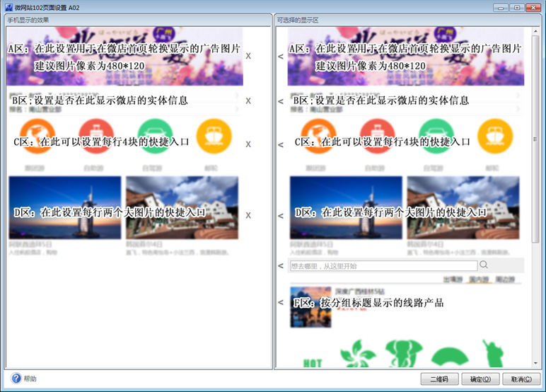Click the yellow ship icon in right panel
The image size is (546, 392).
coord(495,137)
